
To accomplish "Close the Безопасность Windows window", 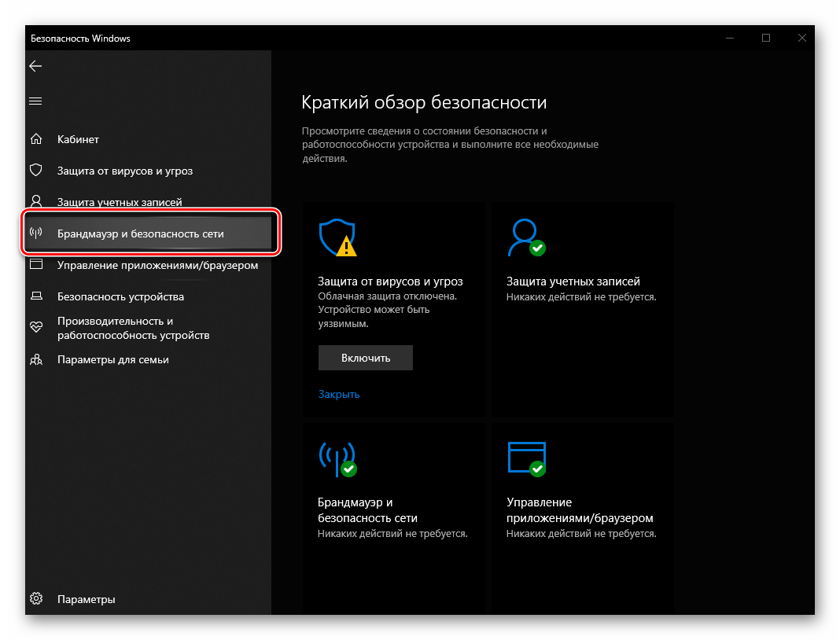I will click(801, 38).
